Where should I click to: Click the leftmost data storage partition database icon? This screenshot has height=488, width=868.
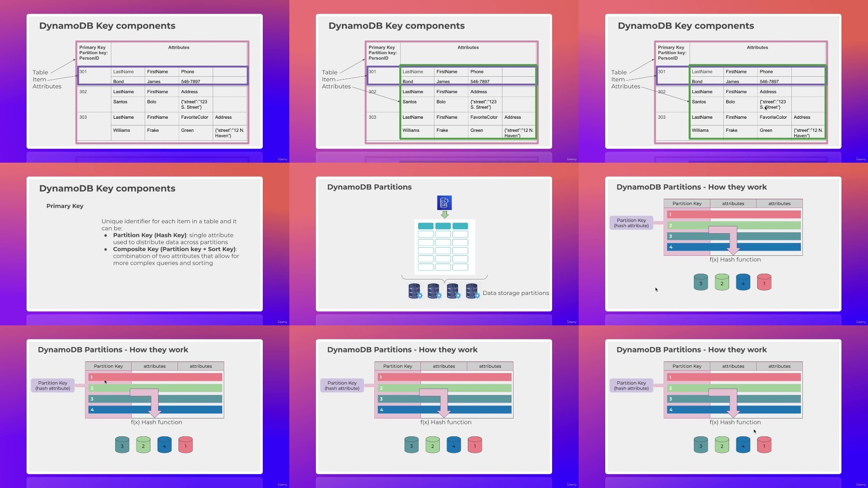tap(415, 291)
